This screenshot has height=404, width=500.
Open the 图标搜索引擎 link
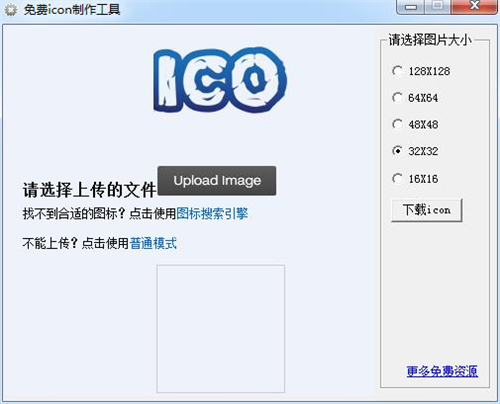point(212,213)
